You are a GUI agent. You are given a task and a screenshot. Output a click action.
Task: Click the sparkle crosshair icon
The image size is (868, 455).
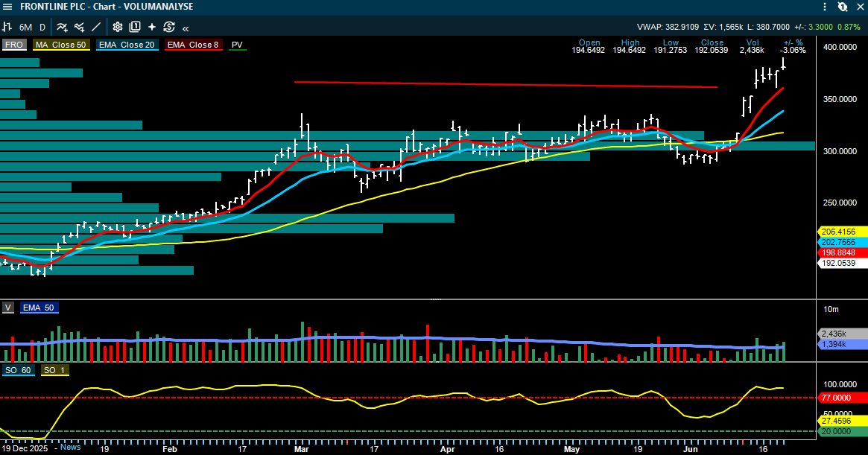[x=152, y=27]
